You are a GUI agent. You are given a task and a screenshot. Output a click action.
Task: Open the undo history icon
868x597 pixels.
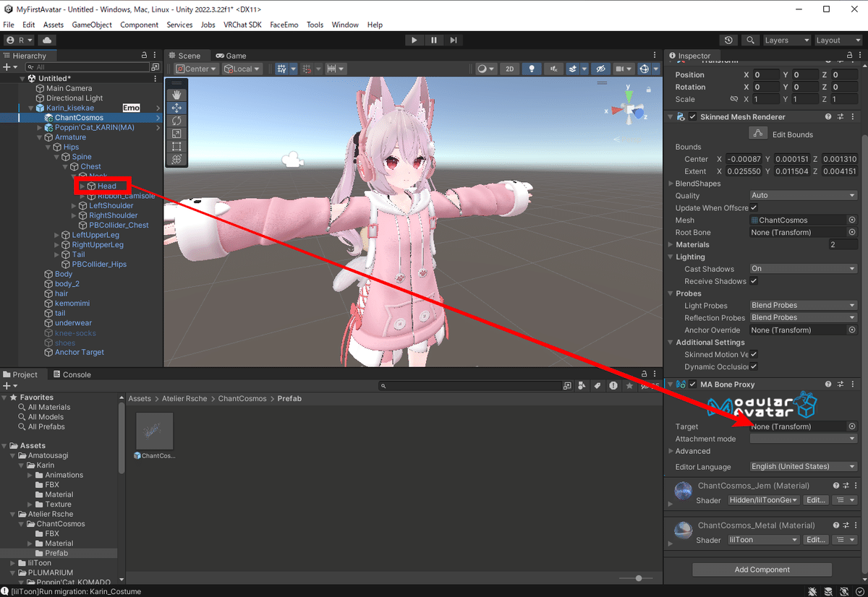(728, 40)
